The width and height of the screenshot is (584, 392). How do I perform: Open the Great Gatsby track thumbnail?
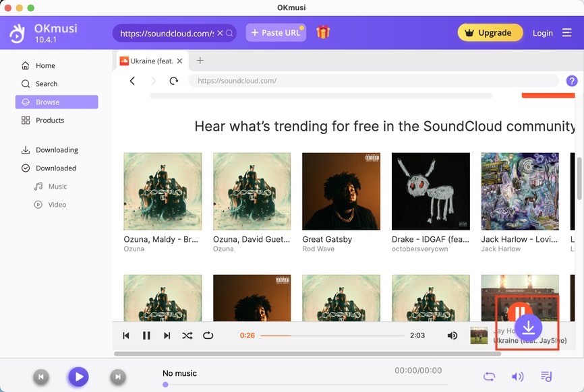(341, 191)
